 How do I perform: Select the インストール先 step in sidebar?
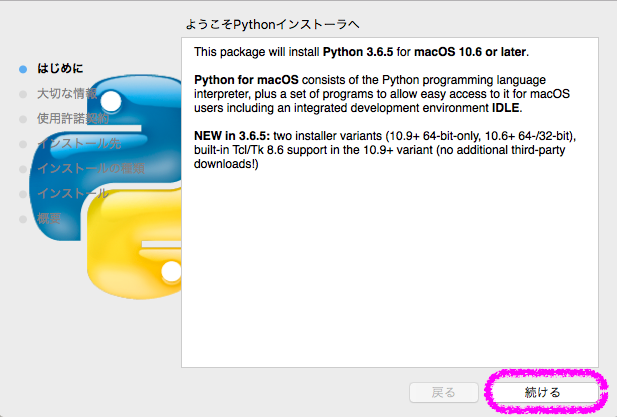tap(79, 144)
